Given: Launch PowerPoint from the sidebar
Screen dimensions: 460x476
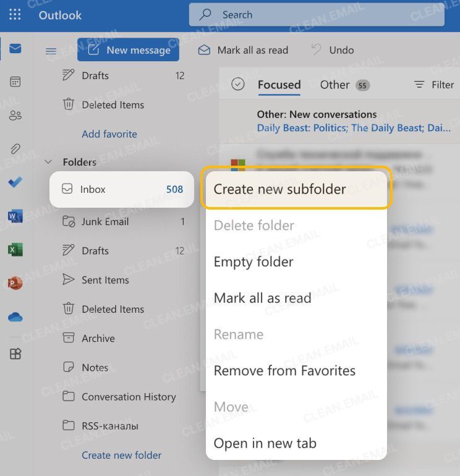Looking at the screenshot, I should (x=15, y=283).
